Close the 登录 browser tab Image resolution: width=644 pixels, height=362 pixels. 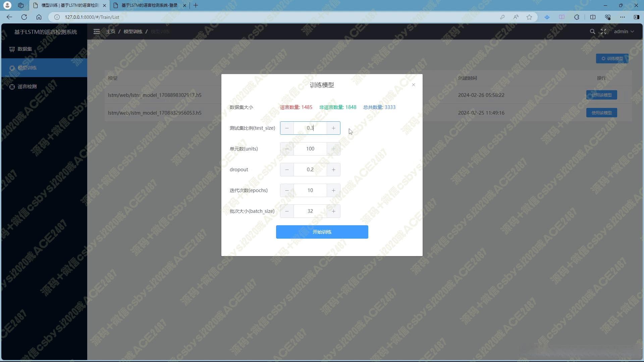pos(184,5)
